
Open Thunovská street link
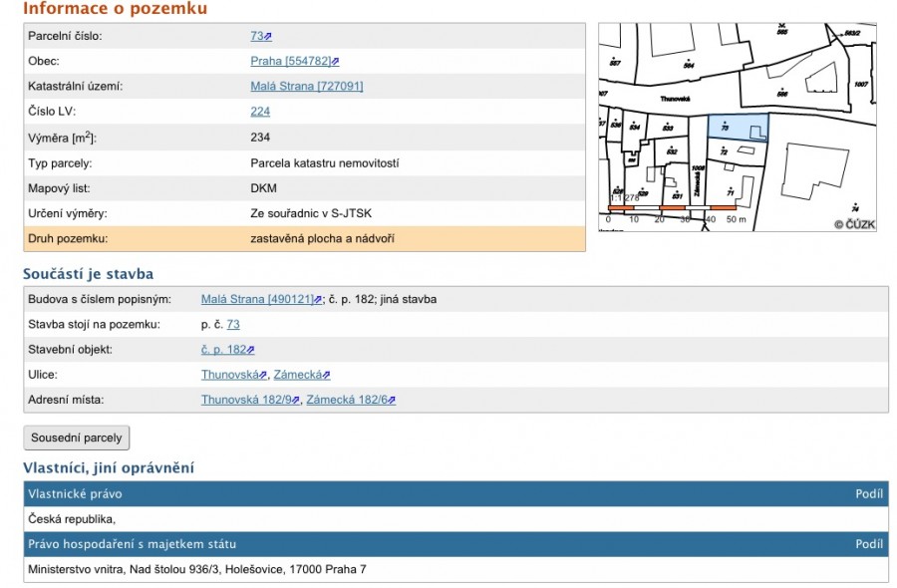pyautogui.click(x=230, y=374)
